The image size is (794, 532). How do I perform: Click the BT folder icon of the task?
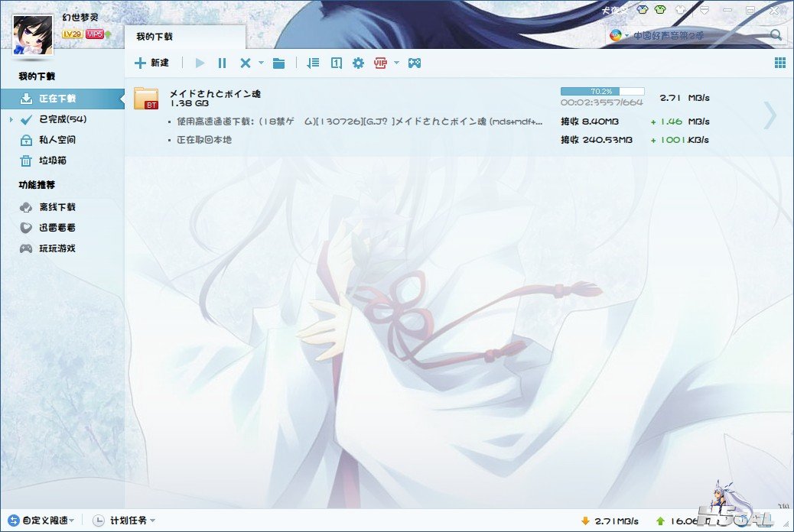point(146,98)
